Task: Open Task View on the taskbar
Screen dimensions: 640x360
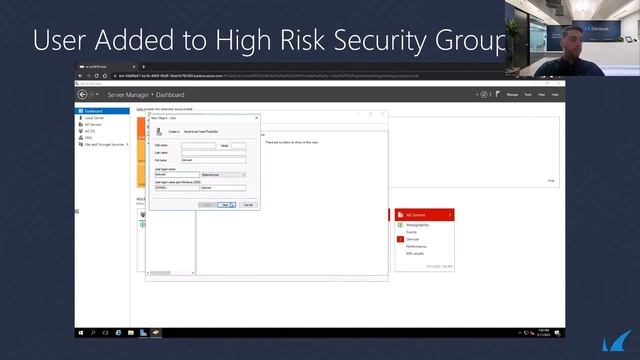Action: pos(105,333)
